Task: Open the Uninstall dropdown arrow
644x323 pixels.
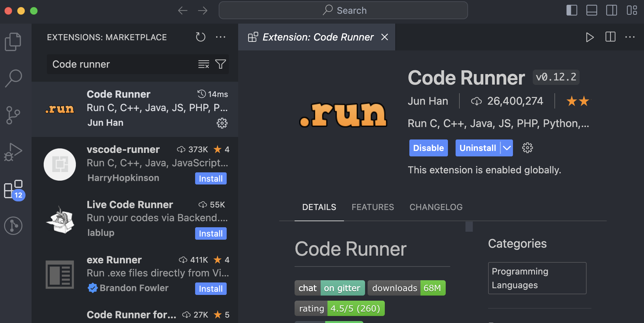Action: pyautogui.click(x=506, y=148)
